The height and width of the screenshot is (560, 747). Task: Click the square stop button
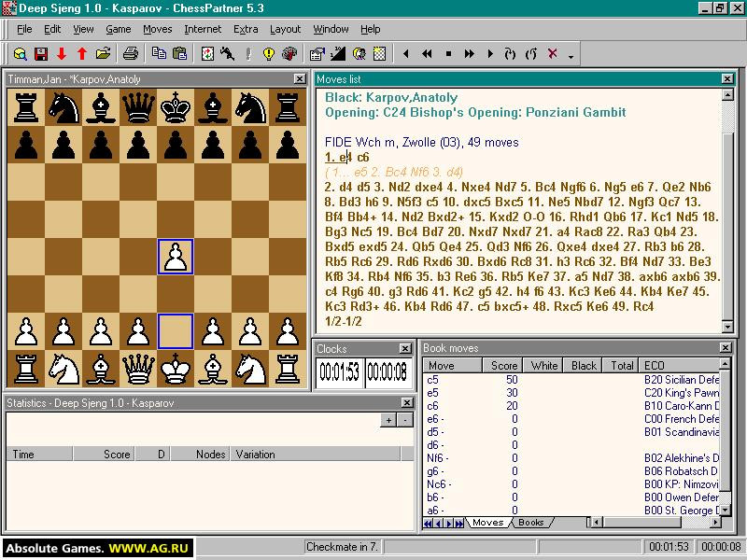[448, 54]
